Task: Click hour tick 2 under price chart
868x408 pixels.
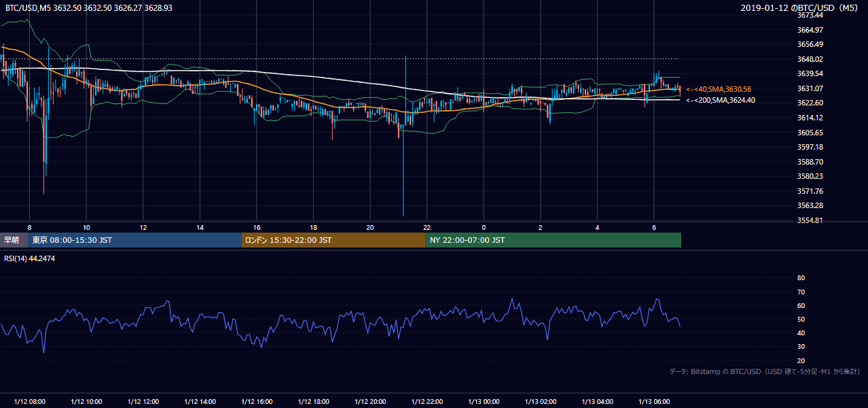Action: pyautogui.click(x=540, y=227)
